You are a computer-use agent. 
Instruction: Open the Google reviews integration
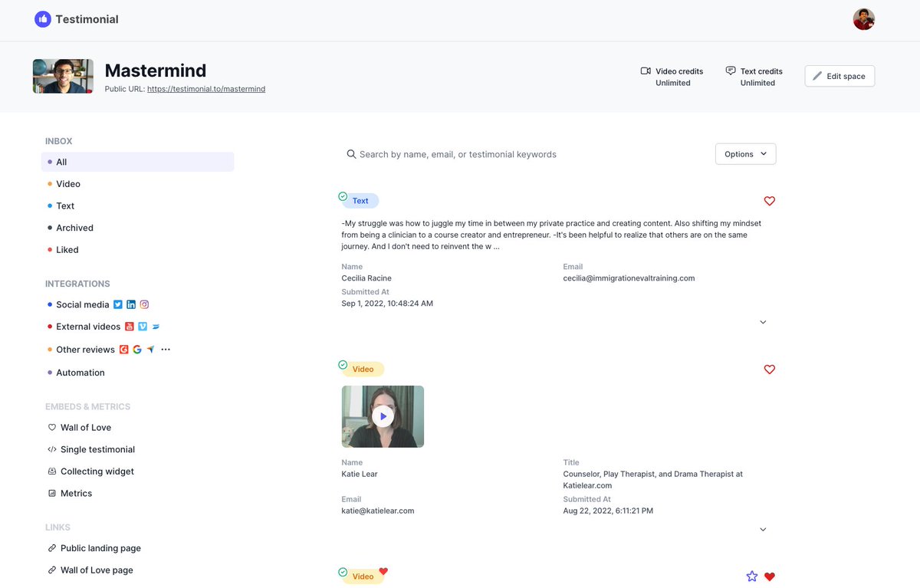pos(137,350)
